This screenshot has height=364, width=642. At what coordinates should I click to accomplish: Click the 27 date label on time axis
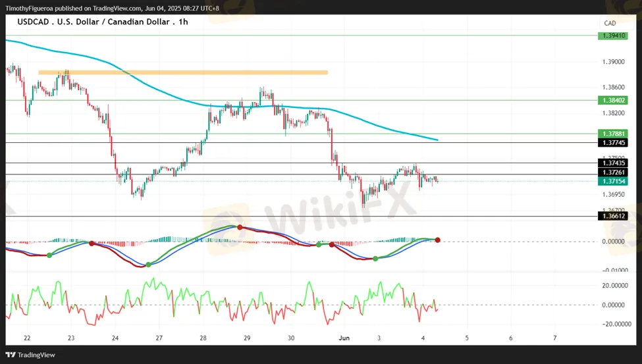pos(159,338)
